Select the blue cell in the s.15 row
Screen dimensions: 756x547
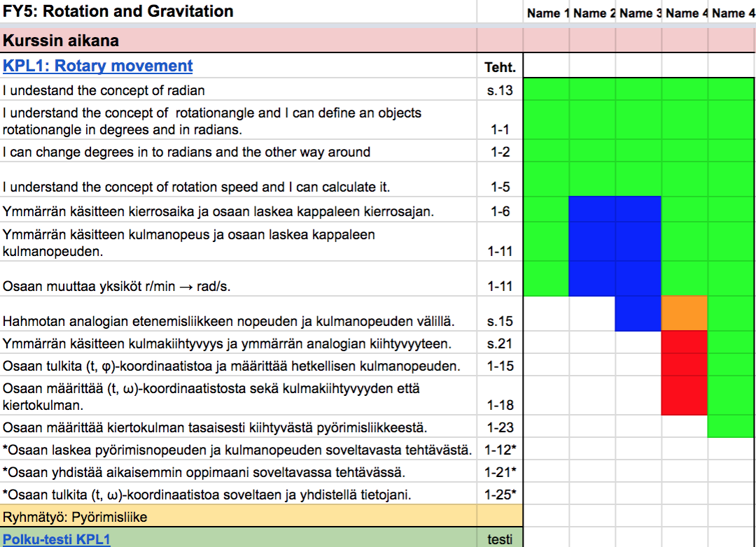[x=638, y=314]
